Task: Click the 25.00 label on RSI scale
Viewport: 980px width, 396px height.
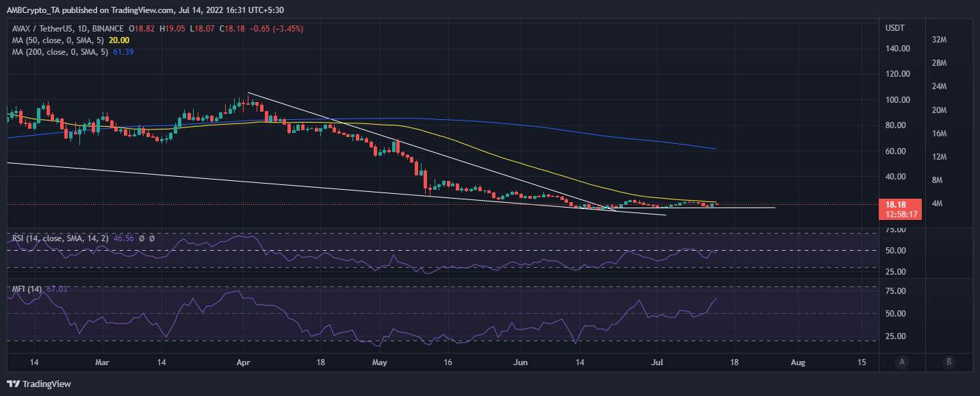Action: point(895,272)
